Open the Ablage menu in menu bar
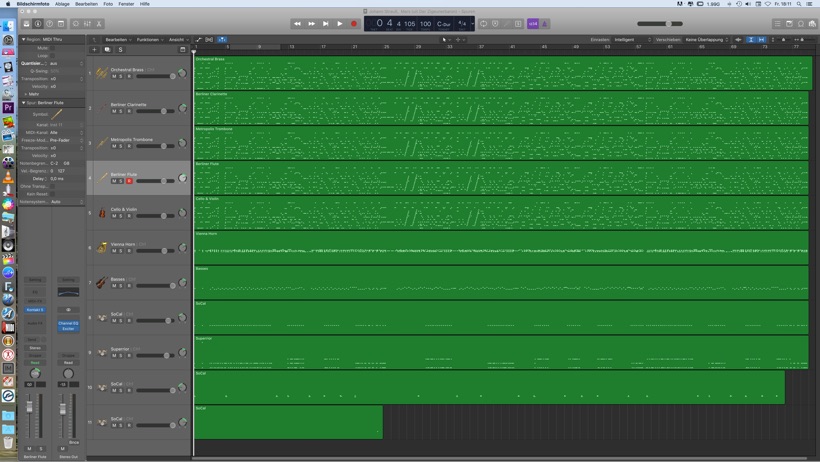The width and height of the screenshot is (820, 462). point(62,4)
